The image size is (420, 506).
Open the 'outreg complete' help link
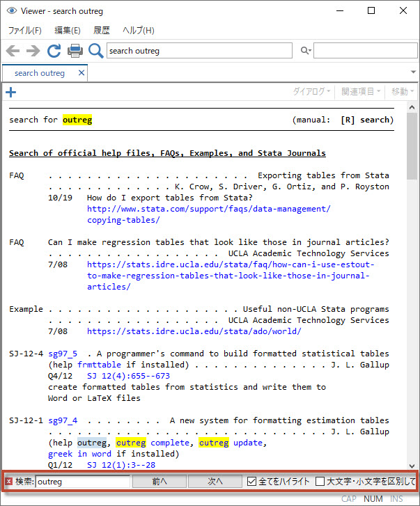pyautogui.click(x=153, y=443)
